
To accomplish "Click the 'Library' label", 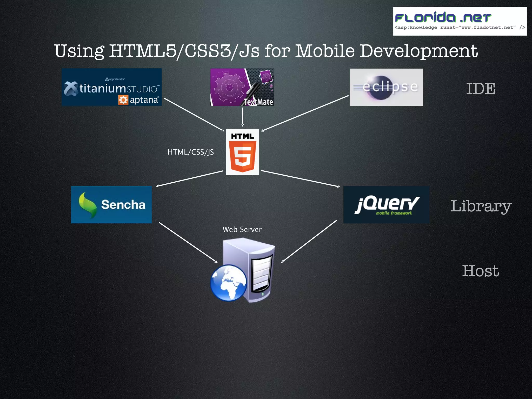I will (x=481, y=207).
